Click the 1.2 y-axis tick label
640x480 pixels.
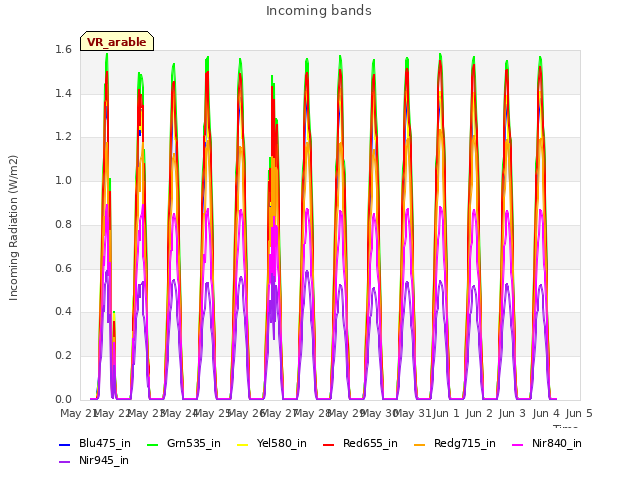(x=63, y=137)
